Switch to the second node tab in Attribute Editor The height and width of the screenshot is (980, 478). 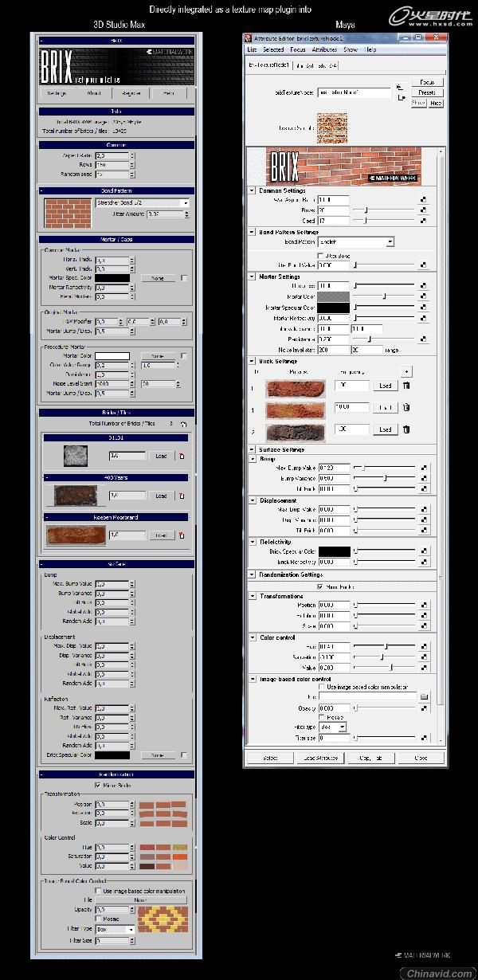tap(316, 65)
